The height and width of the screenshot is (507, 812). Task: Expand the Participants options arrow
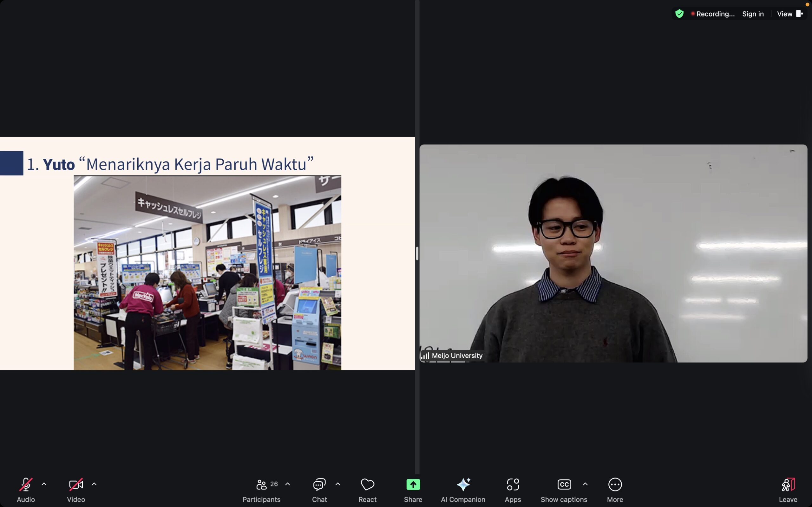coord(288,484)
